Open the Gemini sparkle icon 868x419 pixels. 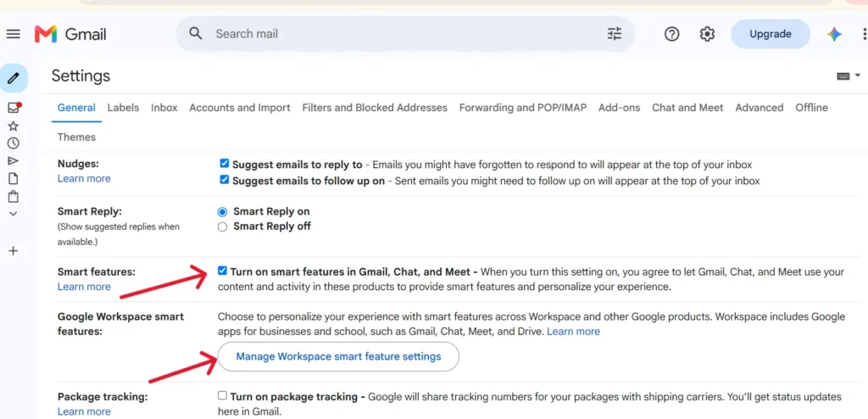[x=834, y=35]
